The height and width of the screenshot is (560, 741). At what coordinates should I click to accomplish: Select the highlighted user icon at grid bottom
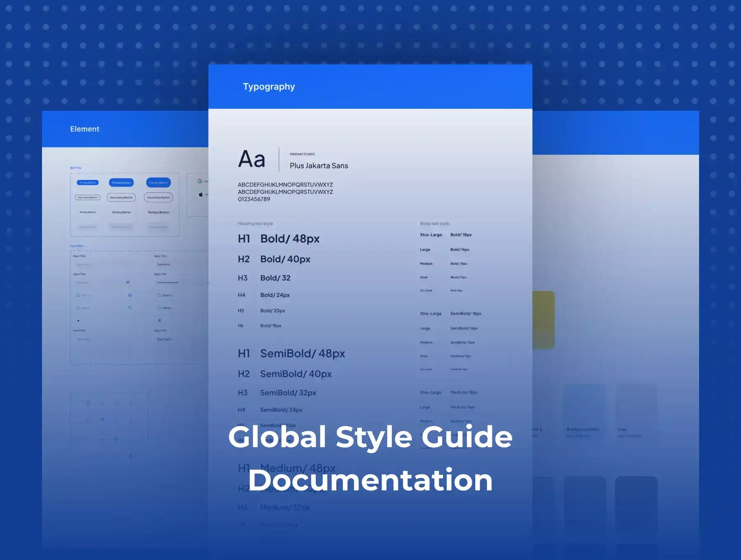(x=130, y=456)
